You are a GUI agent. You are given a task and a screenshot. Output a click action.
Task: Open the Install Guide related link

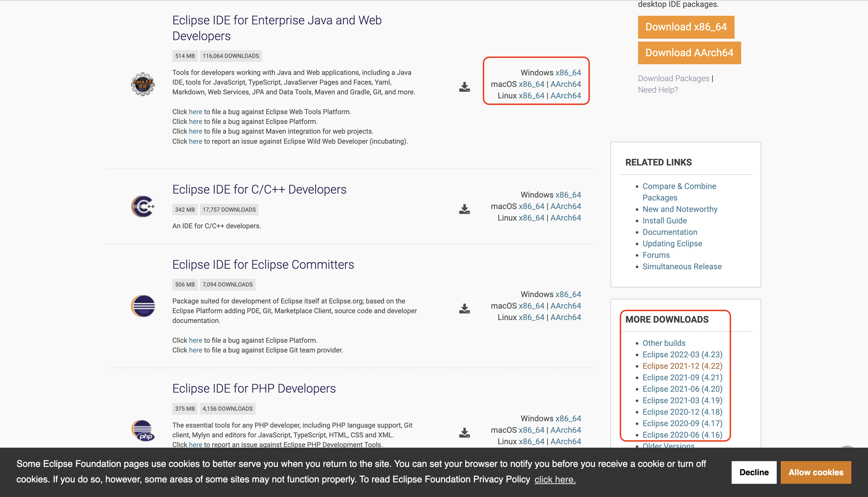point(664,221)
